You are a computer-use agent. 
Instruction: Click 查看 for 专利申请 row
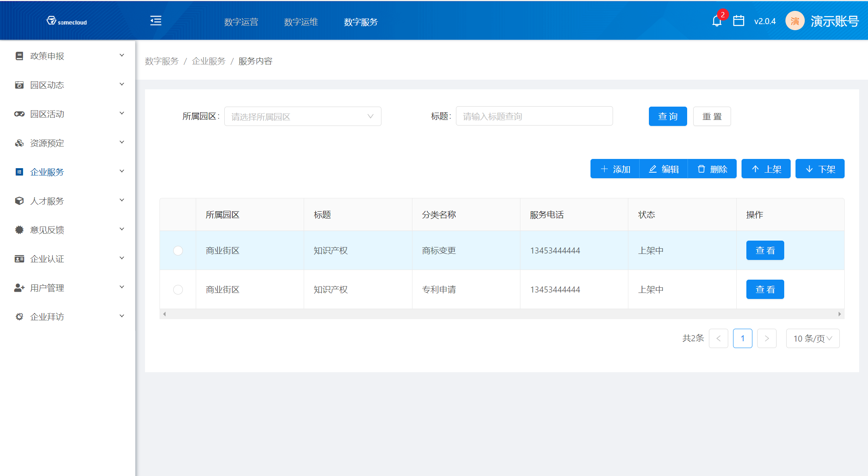(x=765, y=289)
